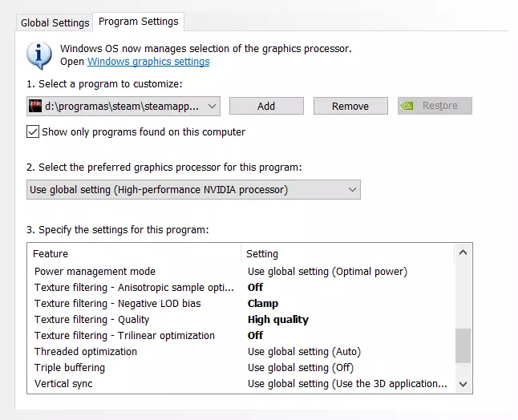
Task: Click the program icon in the program dropdown
Action: (x=35, y=106)
